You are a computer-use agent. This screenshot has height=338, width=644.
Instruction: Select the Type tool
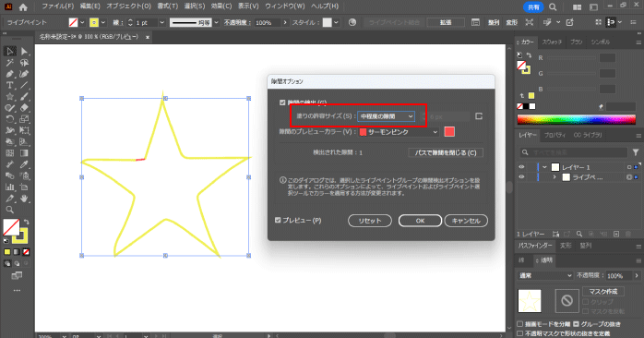click(x=9, y=85)
